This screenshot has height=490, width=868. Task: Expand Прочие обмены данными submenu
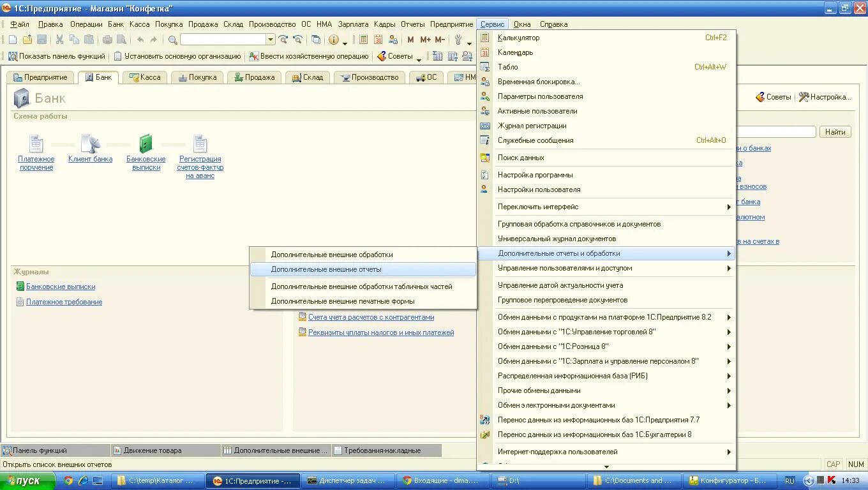pos(606,390)
